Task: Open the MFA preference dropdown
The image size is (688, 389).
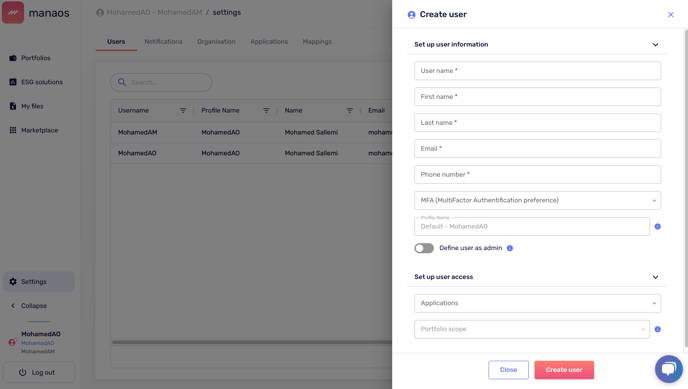Action: pyautogui.click(x=538, y=200)
